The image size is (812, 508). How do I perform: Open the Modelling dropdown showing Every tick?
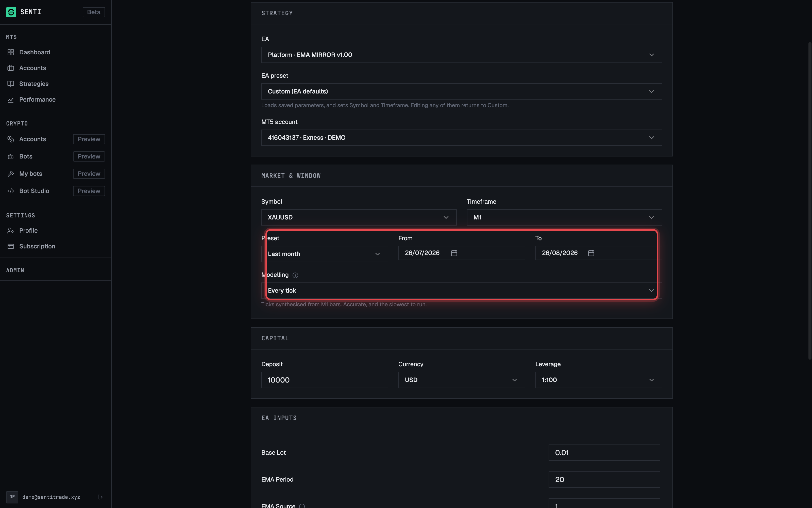[x=461, y=291]
